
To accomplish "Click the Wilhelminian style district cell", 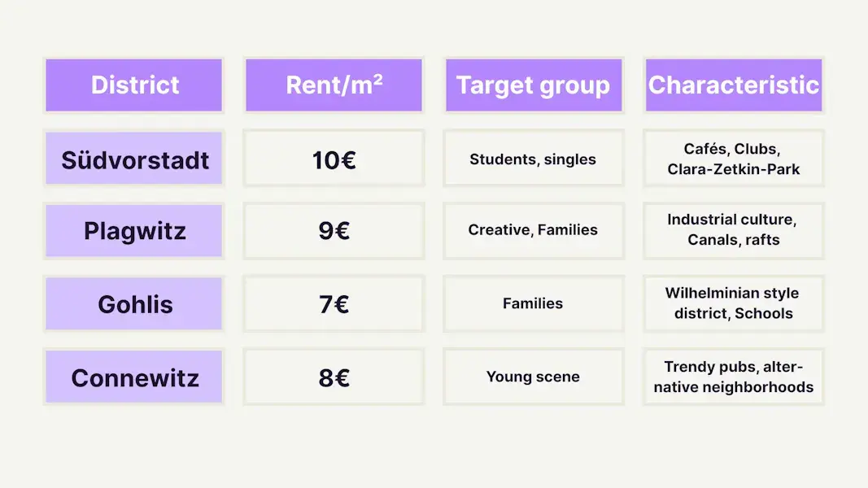I will pos(734,304).
